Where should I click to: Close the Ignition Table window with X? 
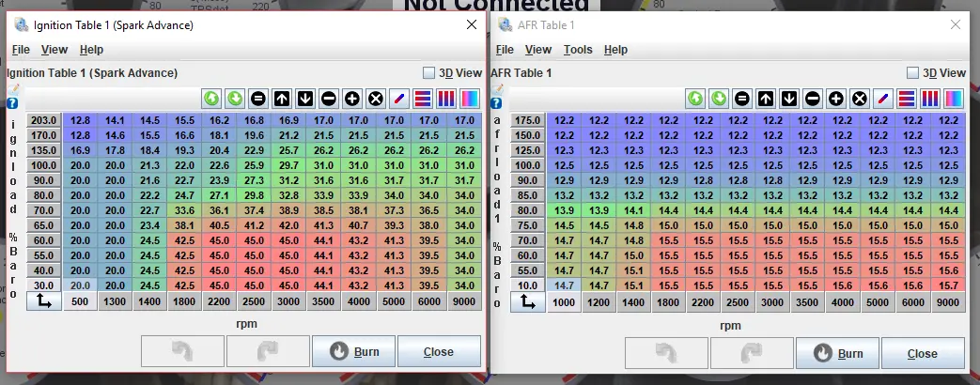click(x=472, y=25)
